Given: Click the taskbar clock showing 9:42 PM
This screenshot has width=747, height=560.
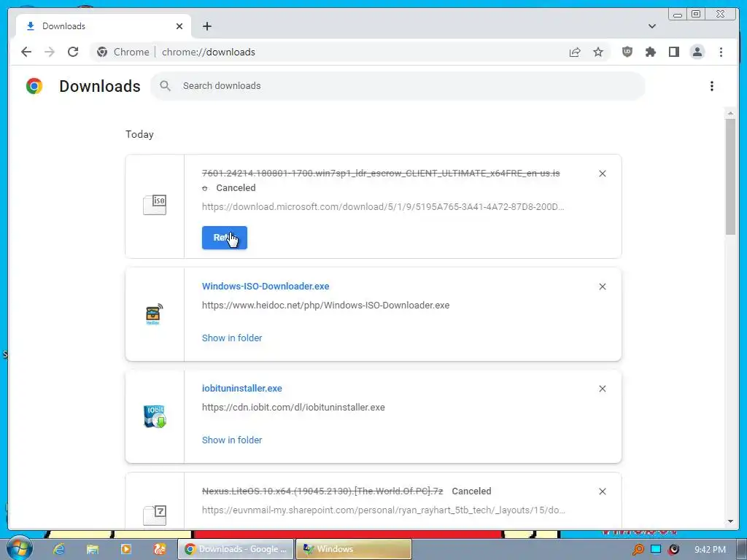Looking at the screenshot, I should pos(710,549).
